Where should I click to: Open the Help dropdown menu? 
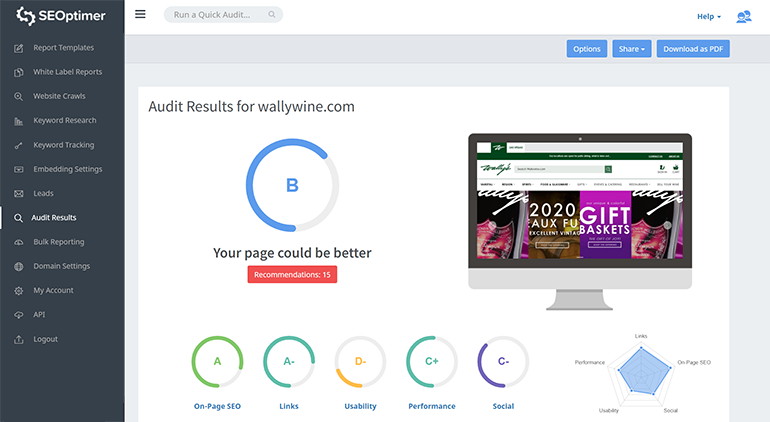[x=708, y=16]
